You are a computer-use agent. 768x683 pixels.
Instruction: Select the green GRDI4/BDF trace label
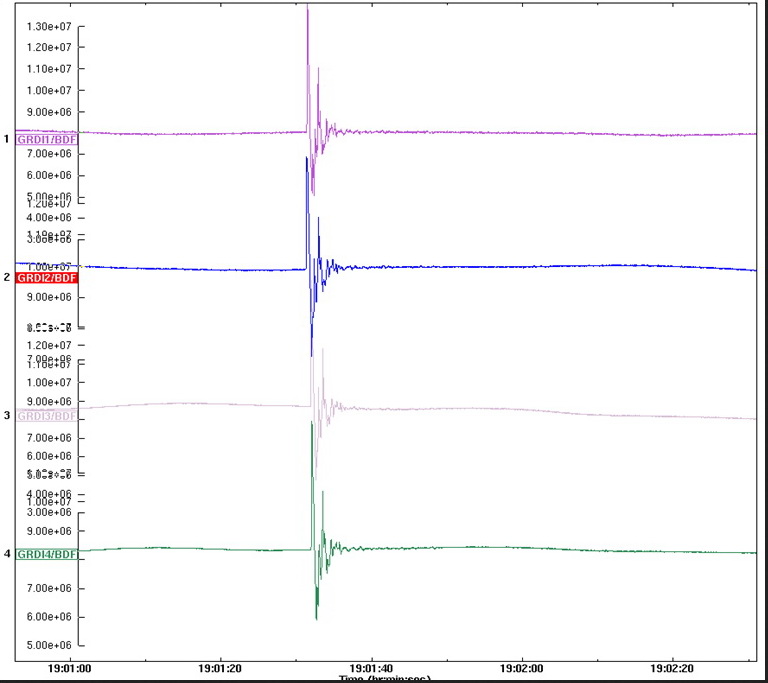click(x=47, y=553)
